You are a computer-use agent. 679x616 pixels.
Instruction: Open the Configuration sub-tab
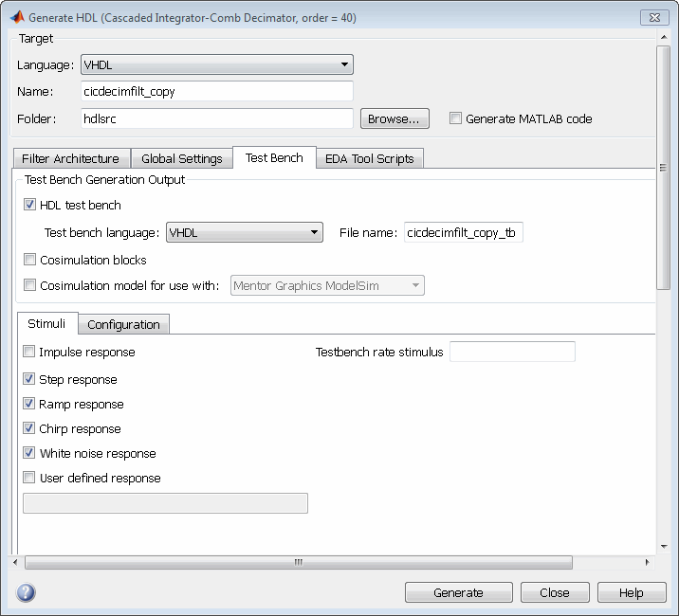123,324
